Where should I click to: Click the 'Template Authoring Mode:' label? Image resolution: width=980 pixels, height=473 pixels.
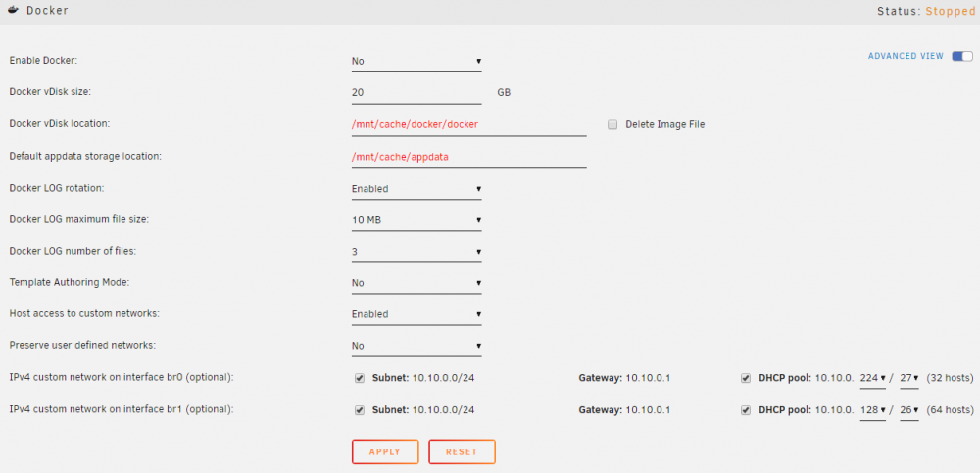(x=70, y=282)
